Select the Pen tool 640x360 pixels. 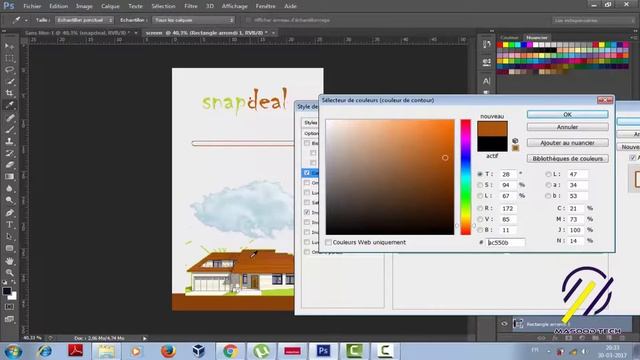(9, 213)
